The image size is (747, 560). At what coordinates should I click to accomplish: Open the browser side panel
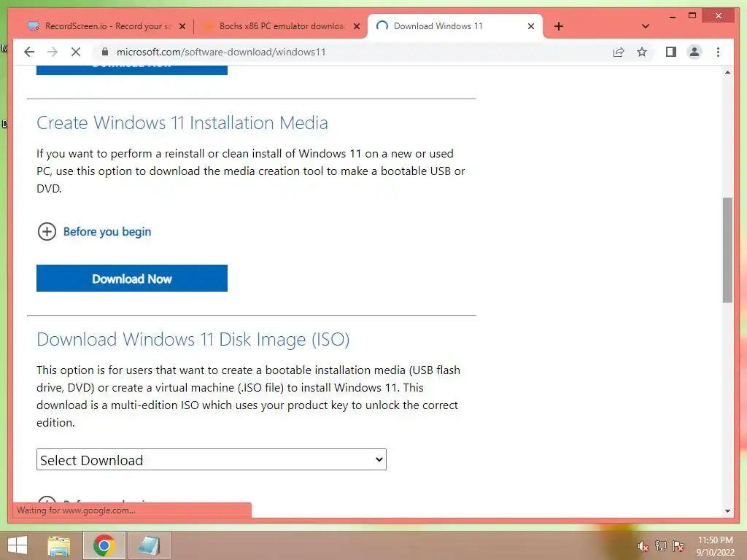[x=671, y=52]
